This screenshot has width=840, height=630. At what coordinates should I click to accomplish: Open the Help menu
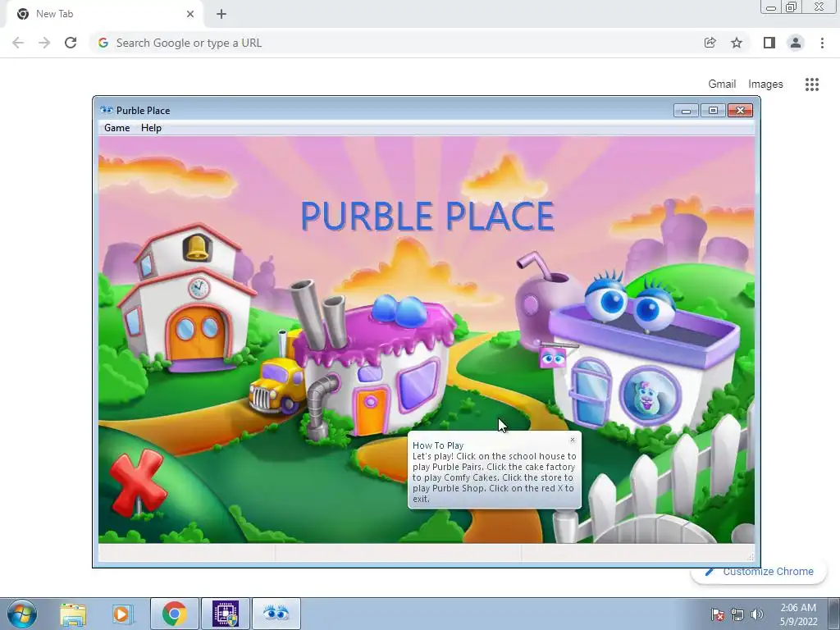pos(151,128)
